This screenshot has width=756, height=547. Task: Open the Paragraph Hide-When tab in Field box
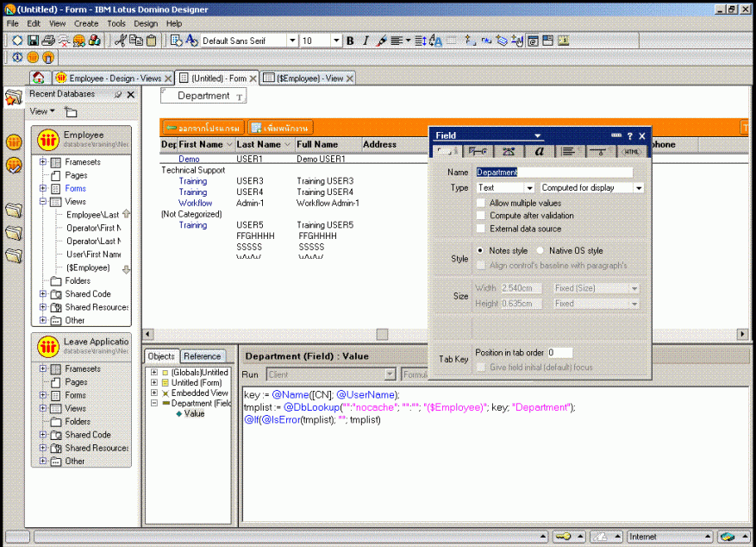click(598, 152)
